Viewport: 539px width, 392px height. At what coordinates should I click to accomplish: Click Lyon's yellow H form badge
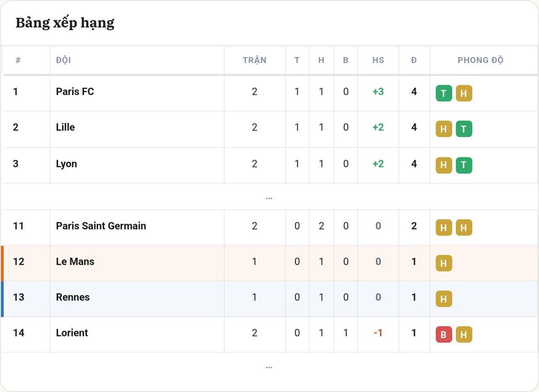[x=444, y=165]
